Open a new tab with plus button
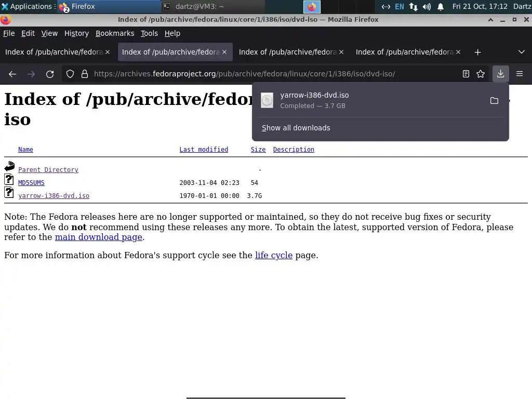Image resolution: width=532 pixels, height=399 pixels. [478, 52]
